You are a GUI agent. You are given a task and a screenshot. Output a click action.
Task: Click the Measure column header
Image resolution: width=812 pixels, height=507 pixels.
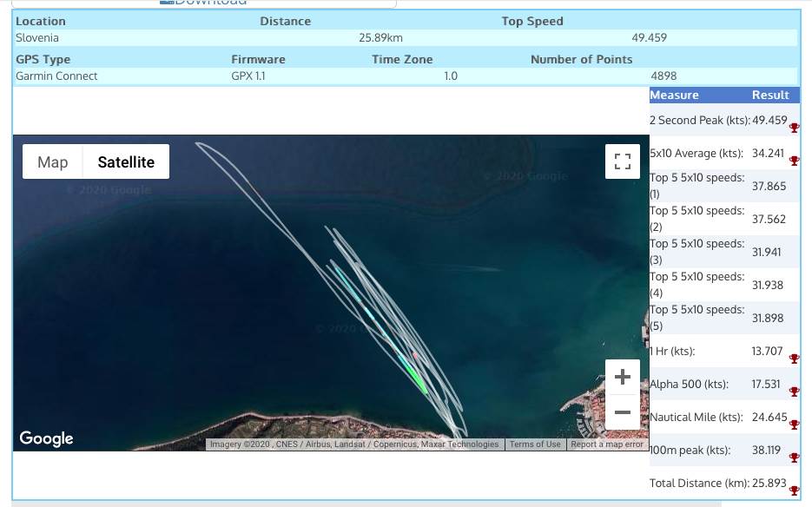pyautogui.click(x=674, y=95)
